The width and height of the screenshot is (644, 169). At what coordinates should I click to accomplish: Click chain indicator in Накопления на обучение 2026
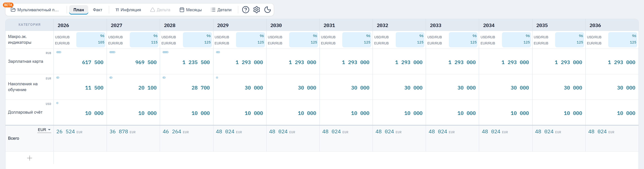pos(58,78)
